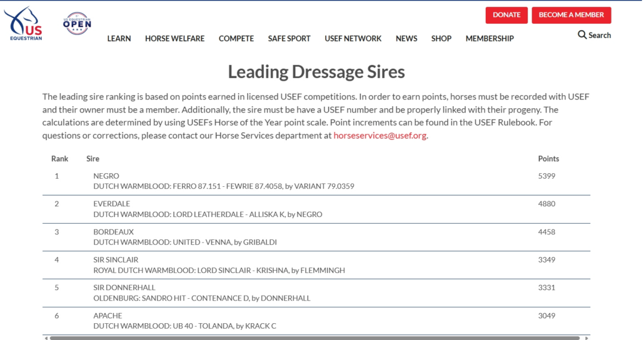The image size is (644, 340).
Task: Open the Membership menu
Action: pos(489,39)
